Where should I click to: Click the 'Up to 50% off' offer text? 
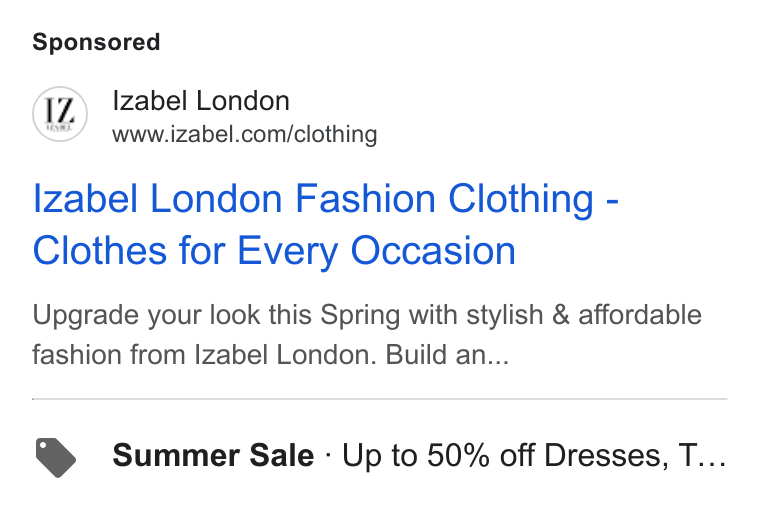pos(416,455)
